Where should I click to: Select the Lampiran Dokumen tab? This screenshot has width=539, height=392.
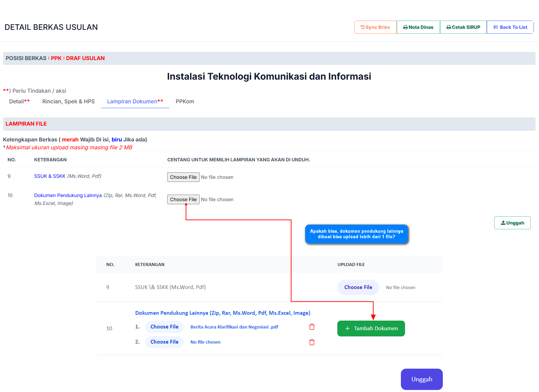(135, 102)
